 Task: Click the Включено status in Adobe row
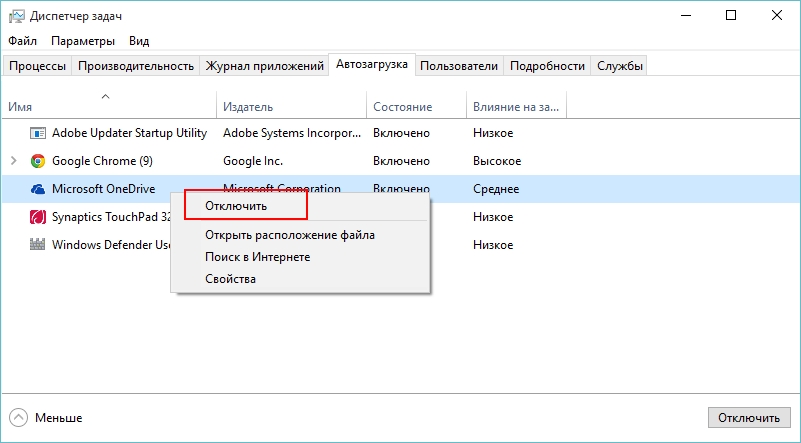pos(402,133)
